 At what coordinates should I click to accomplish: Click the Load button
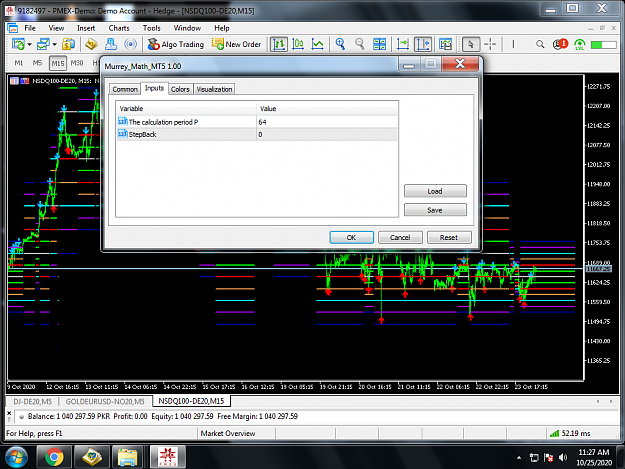(x=435, y=191)
